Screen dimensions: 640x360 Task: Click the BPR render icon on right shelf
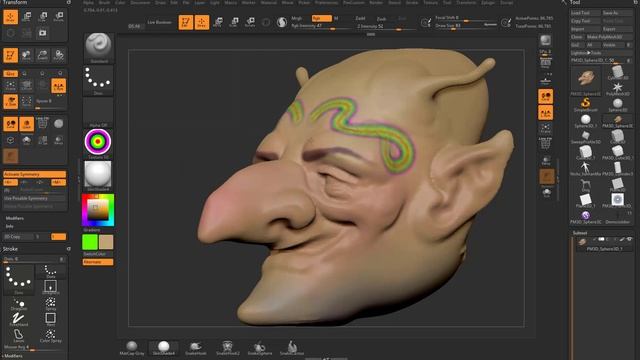[x=546, y=40]
